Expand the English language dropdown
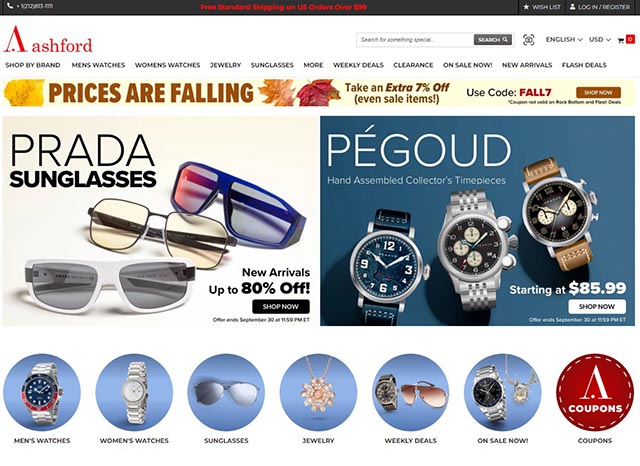Screen dimensions: 640x466 [x=564, y=40]
